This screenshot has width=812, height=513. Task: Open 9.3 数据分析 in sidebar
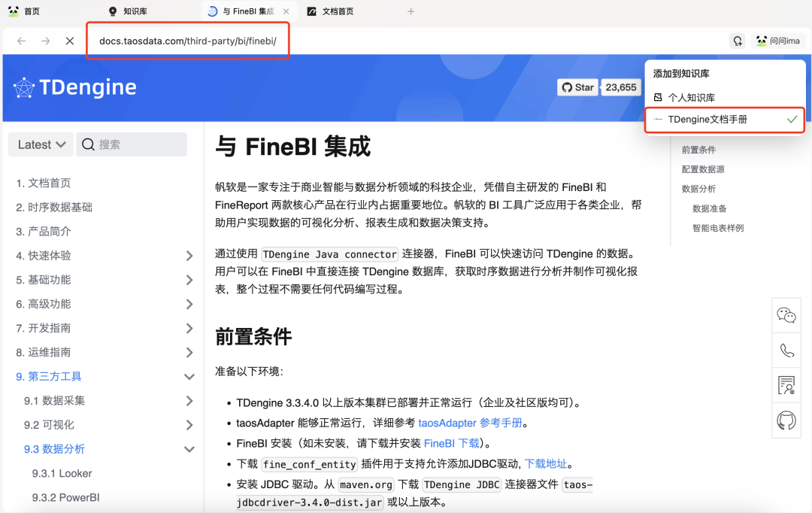(x=54, y=449)
